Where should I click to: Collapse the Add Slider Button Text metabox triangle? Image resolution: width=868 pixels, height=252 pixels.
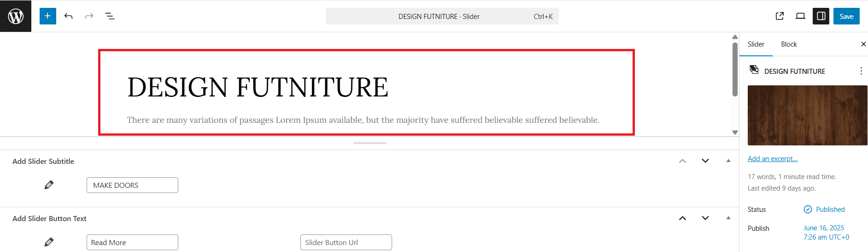728,218
